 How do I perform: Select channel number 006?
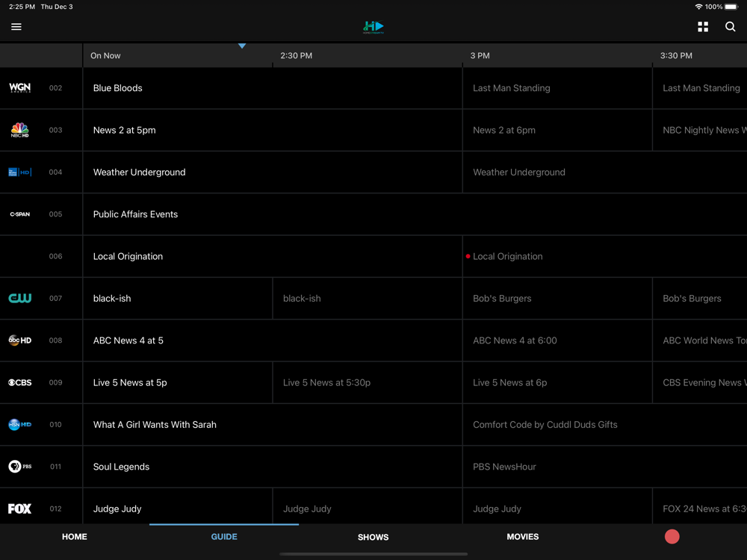55,256
